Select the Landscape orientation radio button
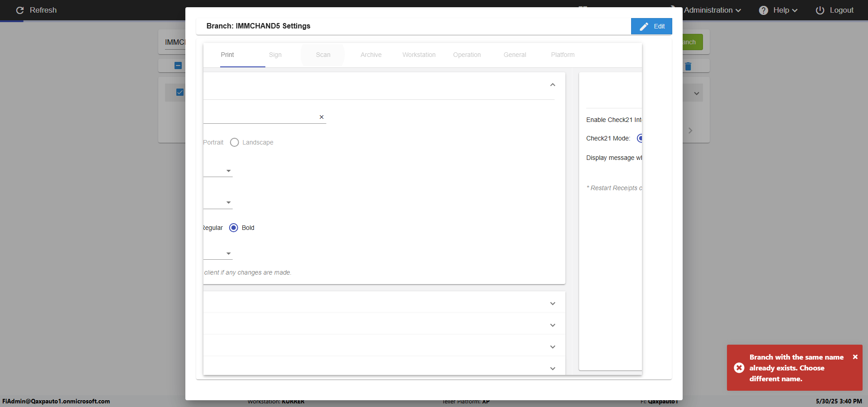The width and height of the screenshot is (868, 407). [234, 142]
